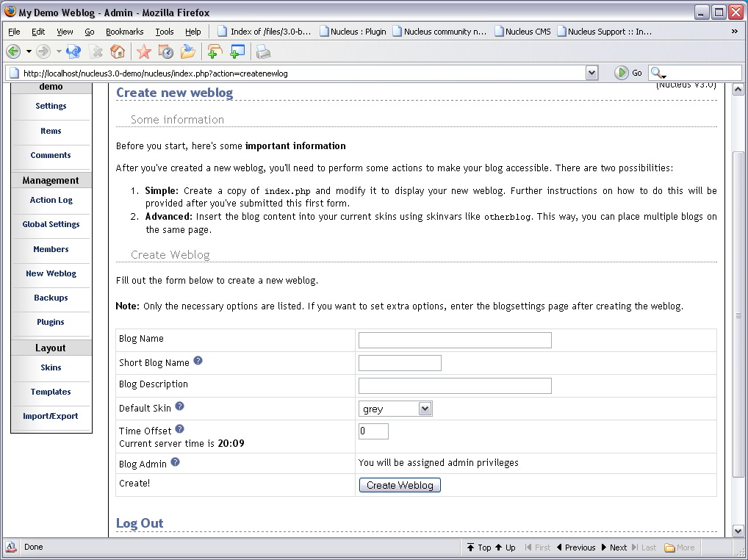Expand the address bar URL history dropdown
This screenshot has height=560, width=748.
click(x=592, y=73)
